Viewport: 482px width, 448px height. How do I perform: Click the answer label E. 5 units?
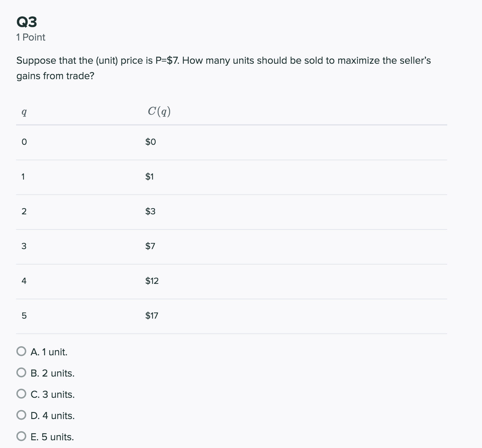(x=52, y=437)
